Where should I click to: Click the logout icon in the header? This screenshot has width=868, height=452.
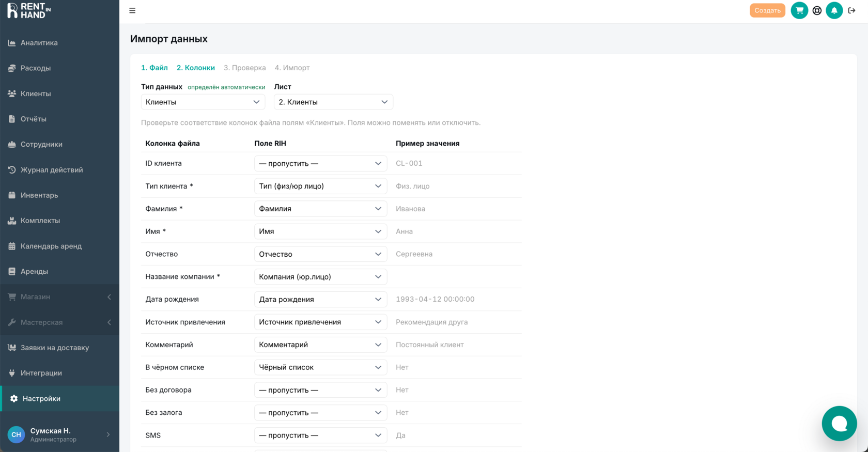pyautogui.click(x=851, y=10)
